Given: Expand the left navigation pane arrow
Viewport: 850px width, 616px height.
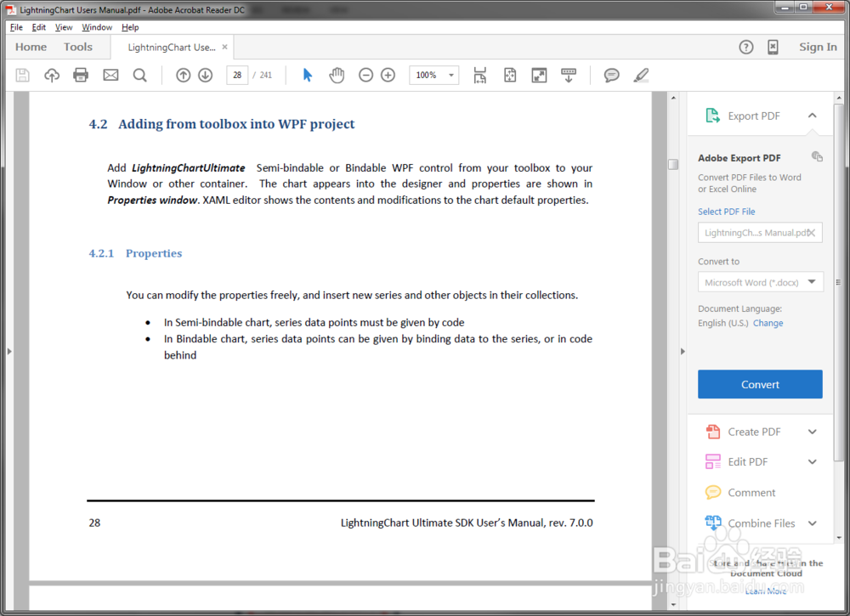Looking at the screenshot, I should [9, 351].
